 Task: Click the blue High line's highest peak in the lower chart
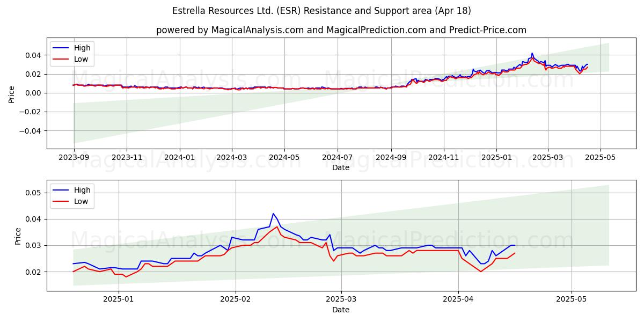pos(273,214)
